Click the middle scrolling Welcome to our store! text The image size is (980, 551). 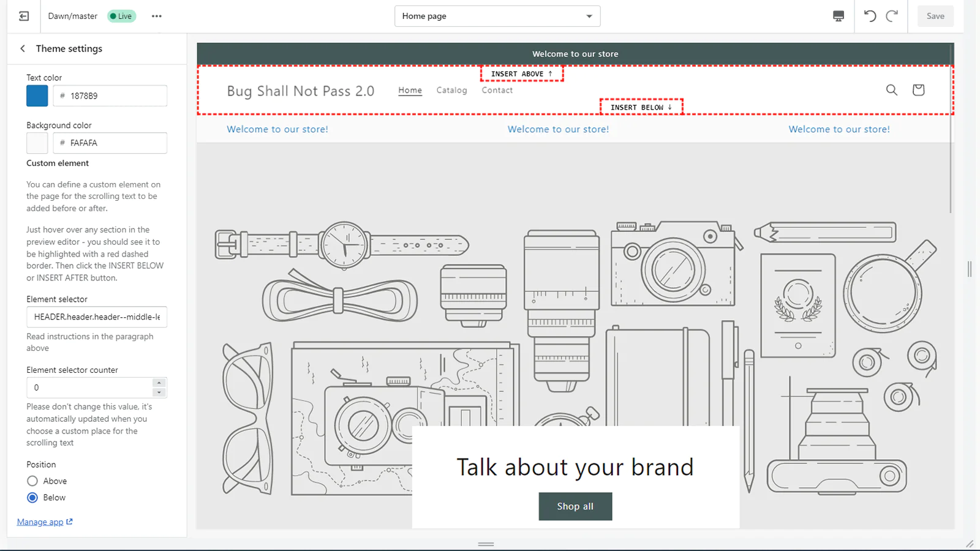pos(558,129)
